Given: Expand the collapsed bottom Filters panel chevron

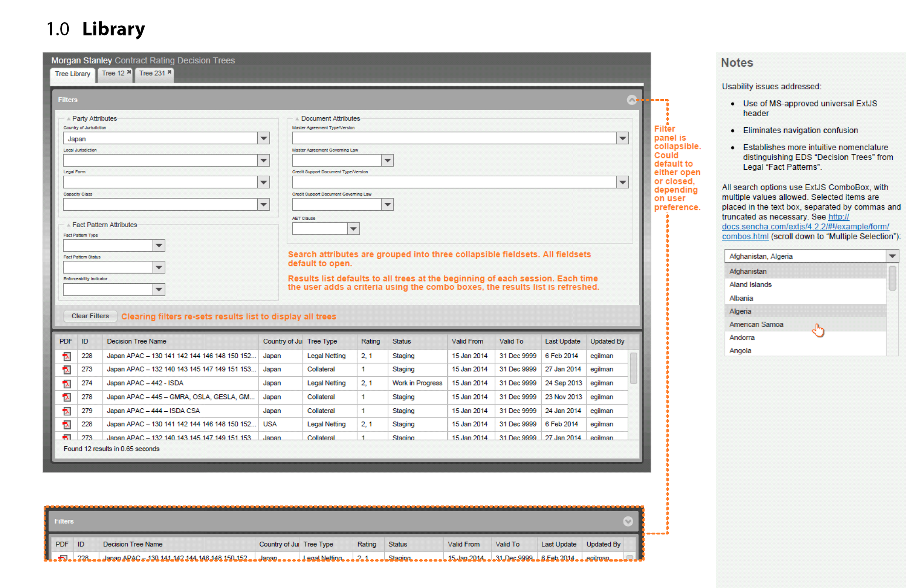Looking at the screenshot, I should click(x=628, y=521).
